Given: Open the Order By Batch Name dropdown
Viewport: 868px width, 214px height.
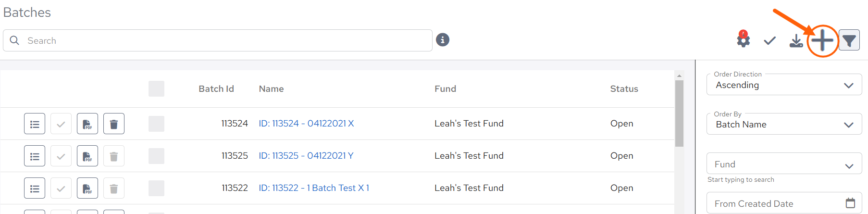Looking at the screenshot, I should tap(784, 124).
